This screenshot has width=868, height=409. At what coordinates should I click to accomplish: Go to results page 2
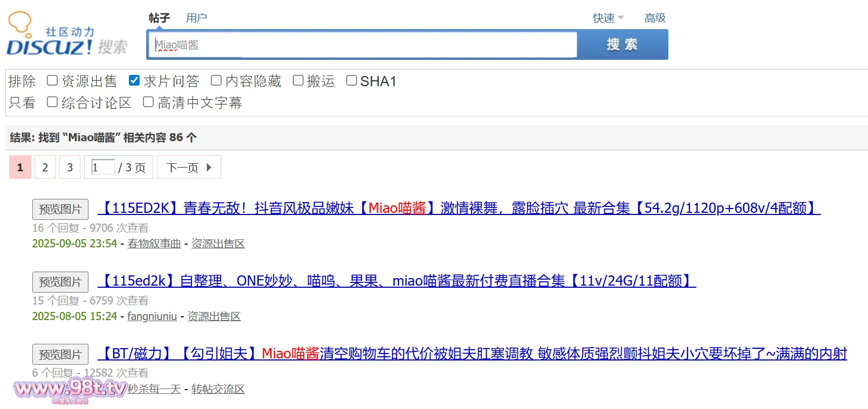(45, 168)
